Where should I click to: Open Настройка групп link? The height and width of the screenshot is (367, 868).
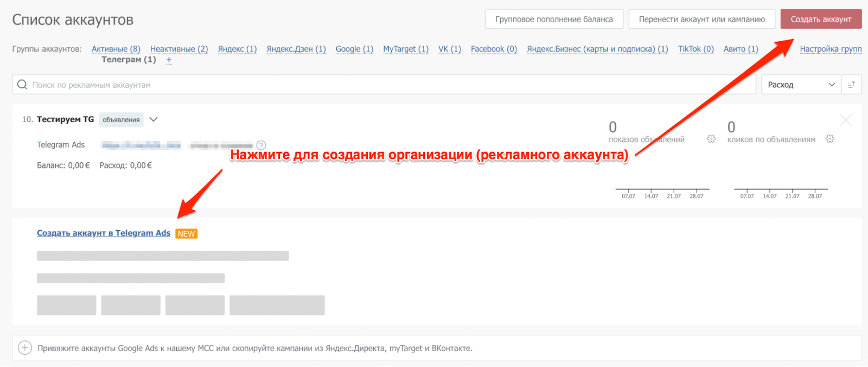point(831,49)
